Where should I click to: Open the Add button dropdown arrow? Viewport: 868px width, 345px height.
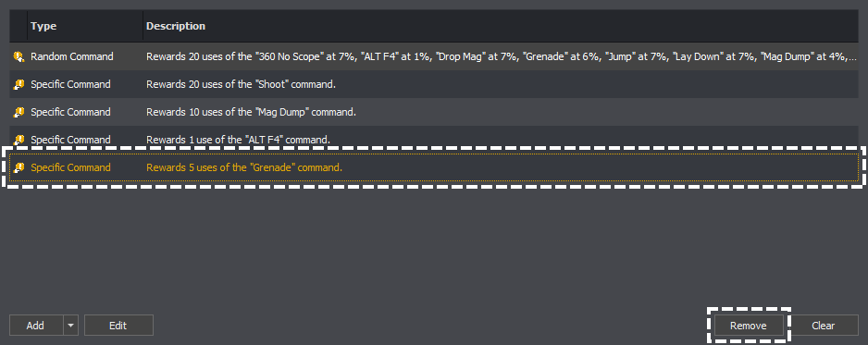point(70,326)
